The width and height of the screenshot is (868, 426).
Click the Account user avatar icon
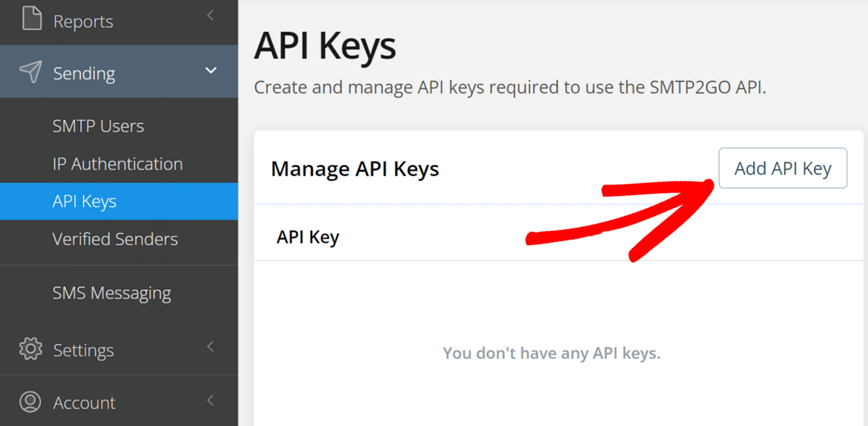31,402
